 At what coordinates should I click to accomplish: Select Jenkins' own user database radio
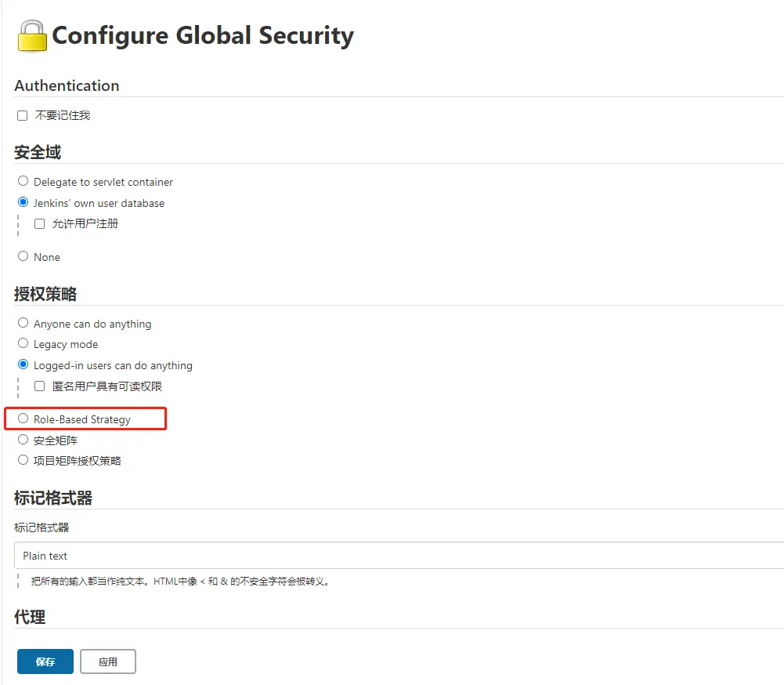[x=23, y=202]
